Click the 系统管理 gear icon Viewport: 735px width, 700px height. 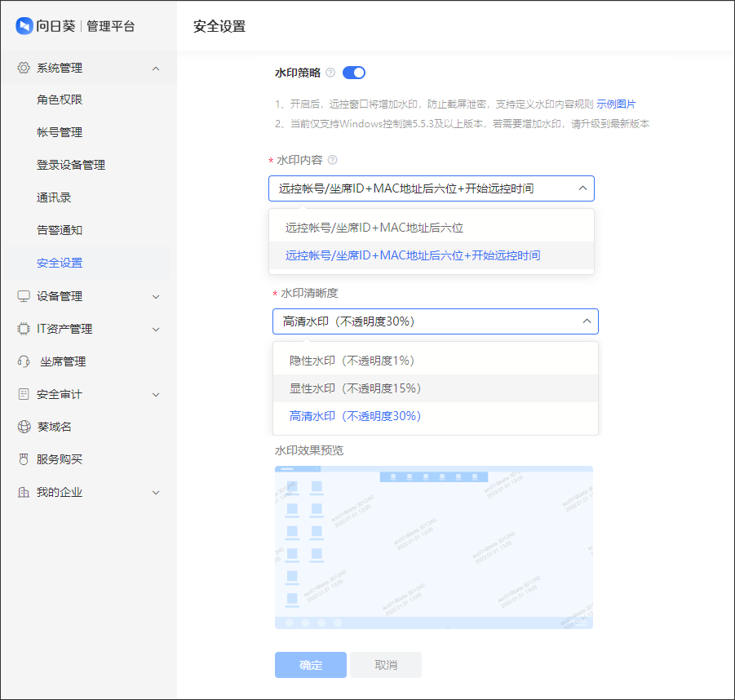(24, 68)
